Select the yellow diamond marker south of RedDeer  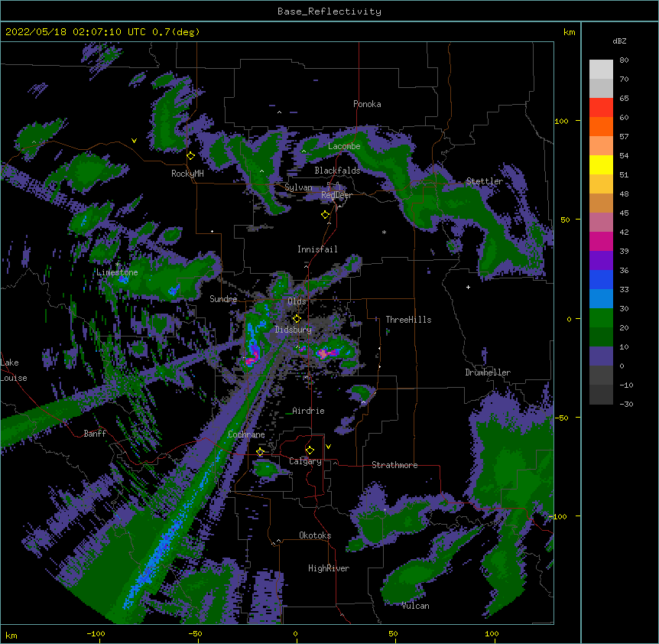(x=325, y=215)
